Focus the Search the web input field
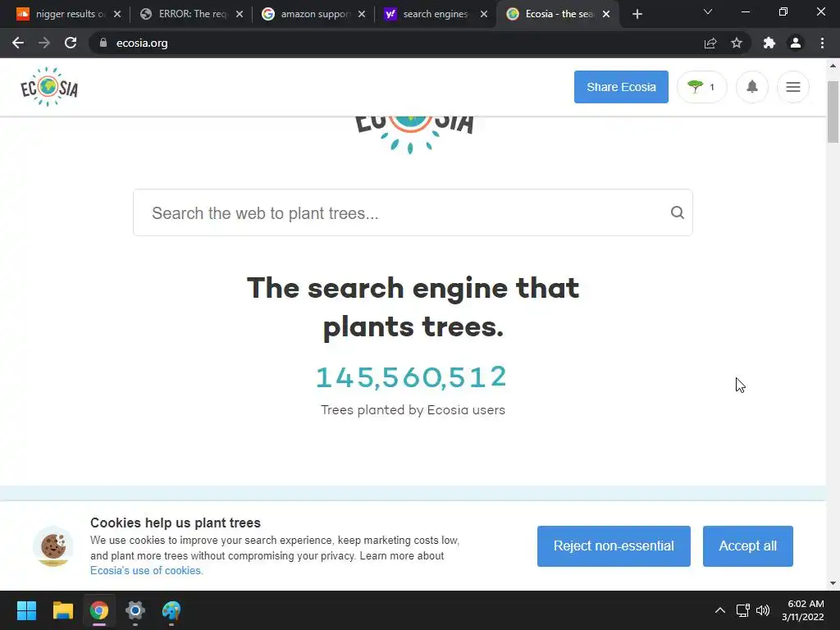The height and width of the screenshot is (630, 840). (x=413, y=212)
